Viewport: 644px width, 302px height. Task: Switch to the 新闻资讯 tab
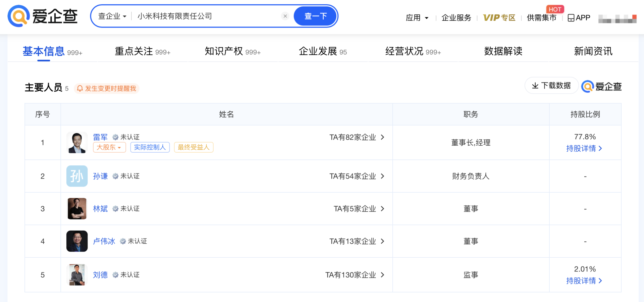point(593,51)
